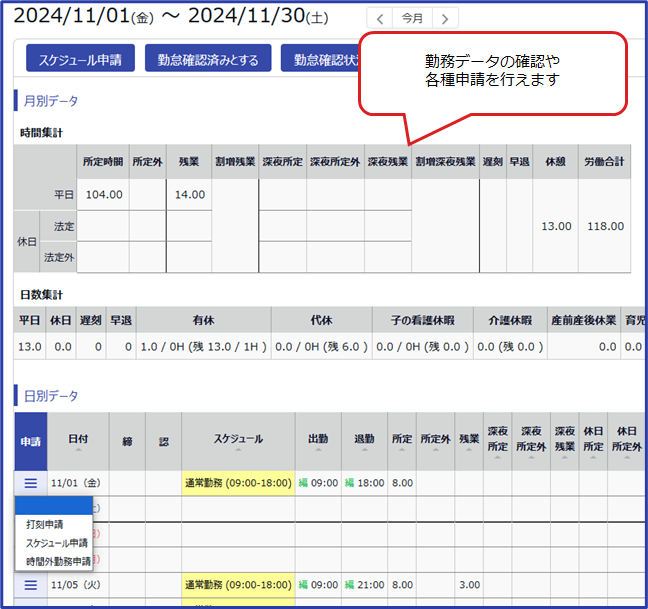Sort daily table by 退勤 column
This screenshot has width=648, height=609.
364,441
